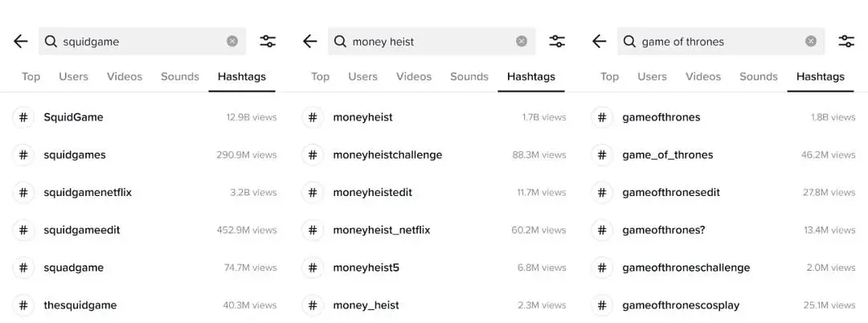Clear the squidgame search field
Screen dimensions: 868x323
pos(232,42)
